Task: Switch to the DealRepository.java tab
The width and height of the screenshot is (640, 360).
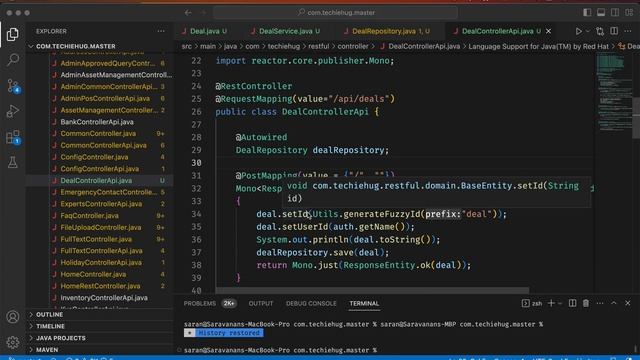Action: [387, 31]
